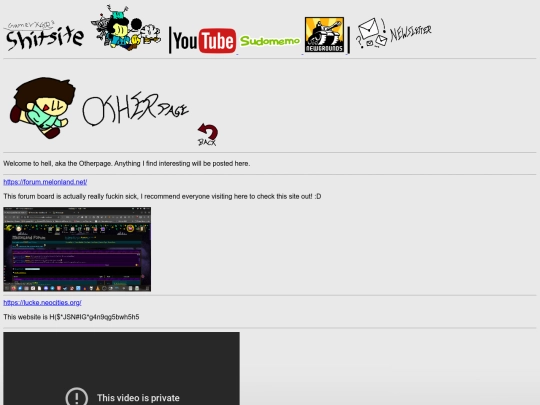Click the cartoon characters group image in header
This screenshot has width=540, height=405.
pos(126,28)
